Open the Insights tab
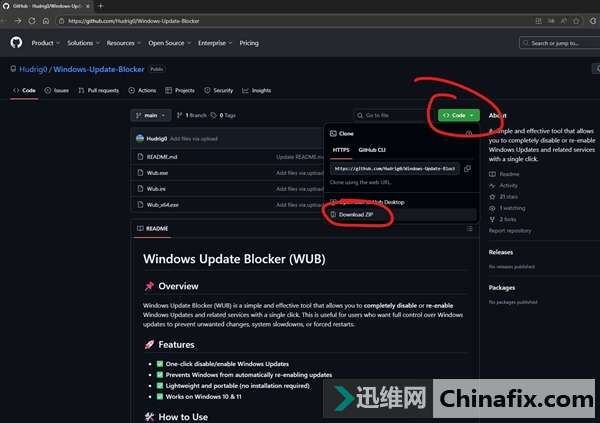The image size is (600, 423). 256,90
